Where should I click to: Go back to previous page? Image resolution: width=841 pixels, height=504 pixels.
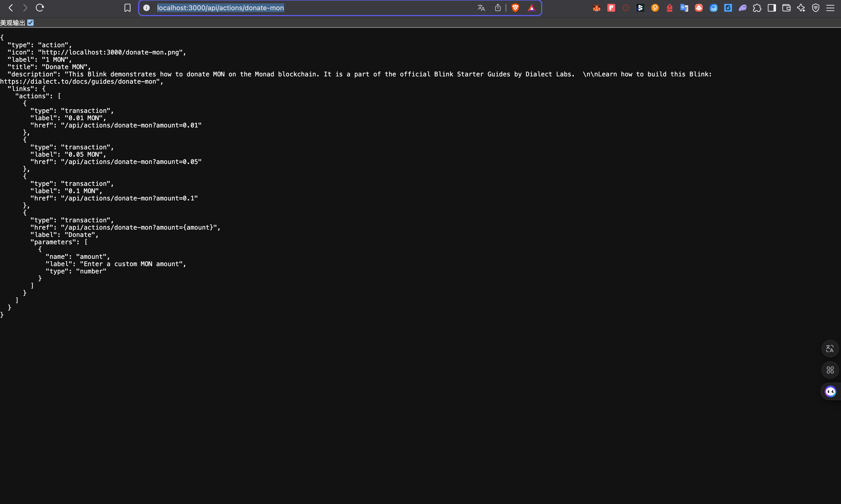tap(11, 8)
